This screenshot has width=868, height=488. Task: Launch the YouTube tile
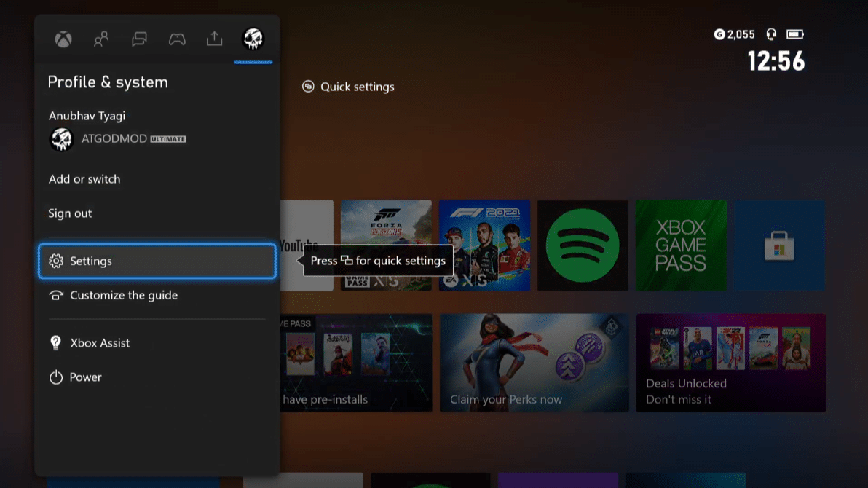point(307,245)
